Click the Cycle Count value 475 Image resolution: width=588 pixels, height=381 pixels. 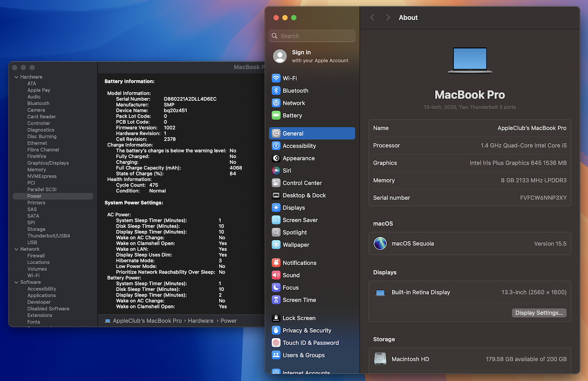[x=153, y=185]
